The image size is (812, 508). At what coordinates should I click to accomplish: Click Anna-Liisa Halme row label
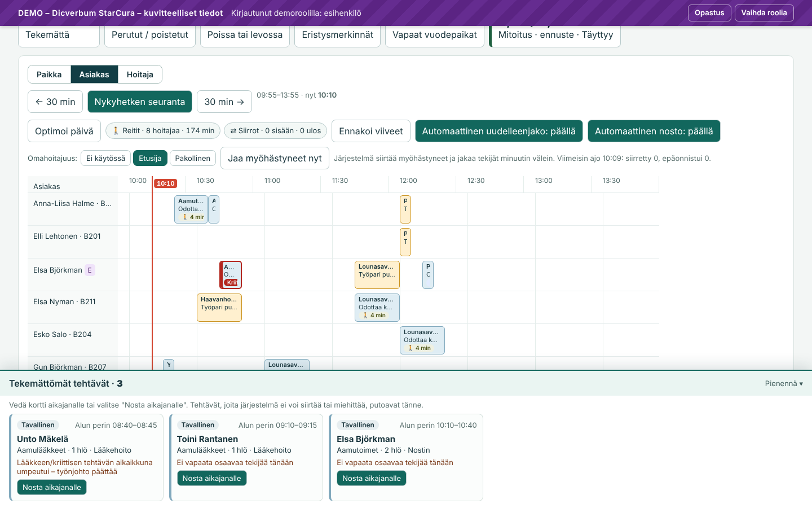[x=72, y=204]
